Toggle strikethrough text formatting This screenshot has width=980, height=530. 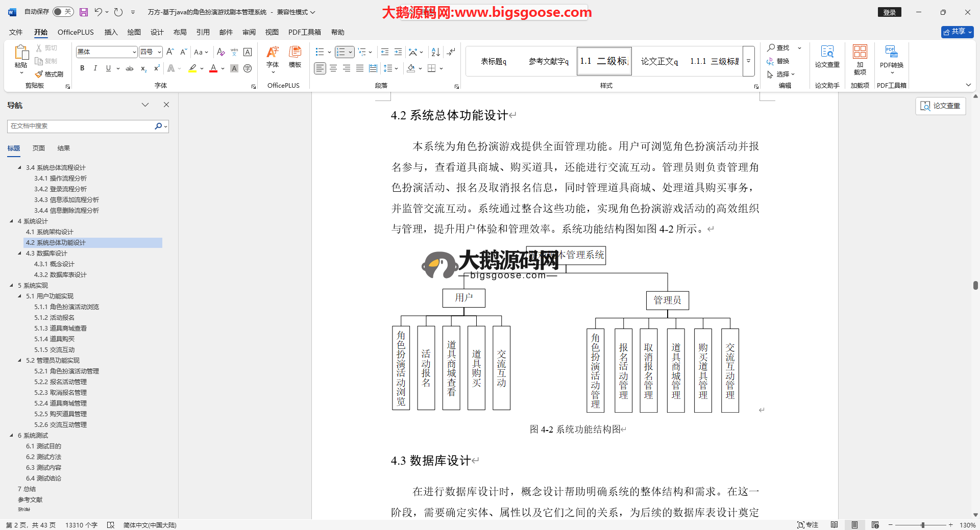pyautogui.click(x=130, y=68)
